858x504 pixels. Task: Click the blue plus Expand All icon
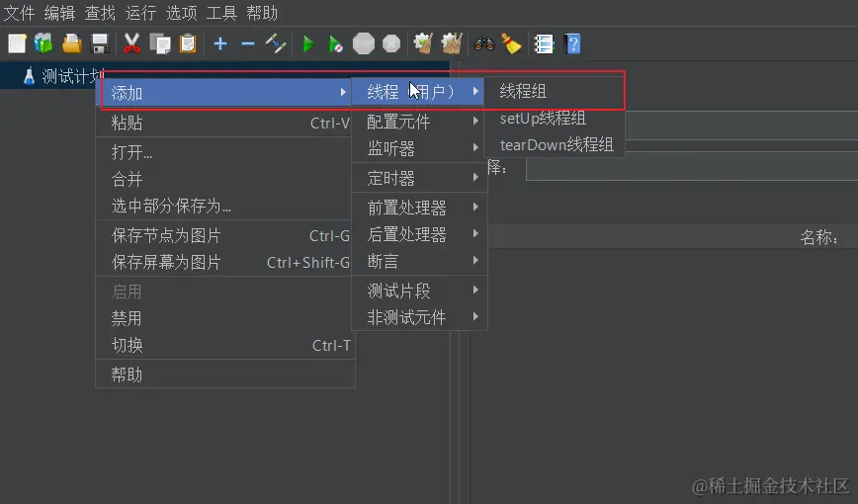point(220,43)
